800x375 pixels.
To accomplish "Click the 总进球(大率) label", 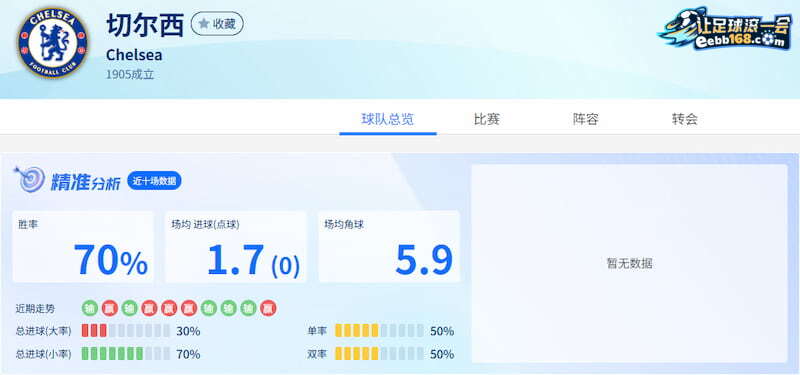I will coord(44,331).
